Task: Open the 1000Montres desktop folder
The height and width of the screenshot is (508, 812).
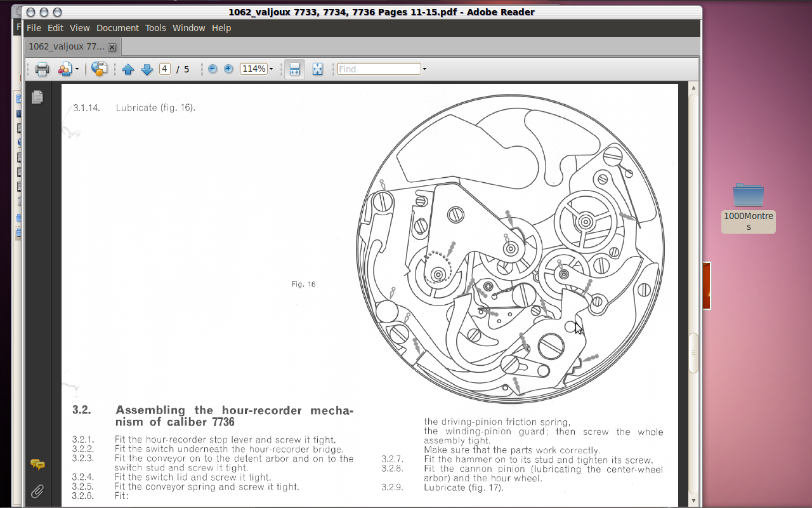Action: 749,207
